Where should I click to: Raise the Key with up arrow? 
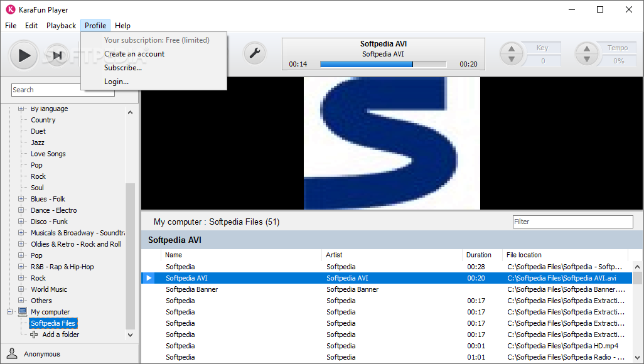tap(512, 48)
